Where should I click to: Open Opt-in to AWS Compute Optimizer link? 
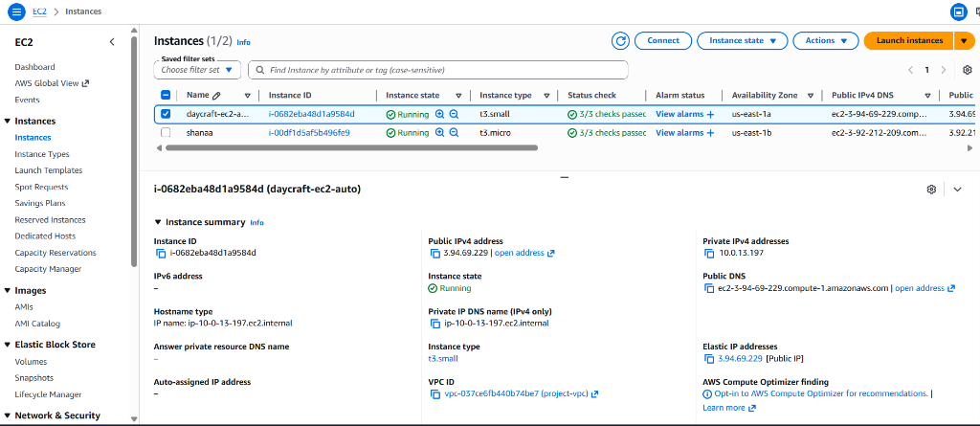(820, 394)
